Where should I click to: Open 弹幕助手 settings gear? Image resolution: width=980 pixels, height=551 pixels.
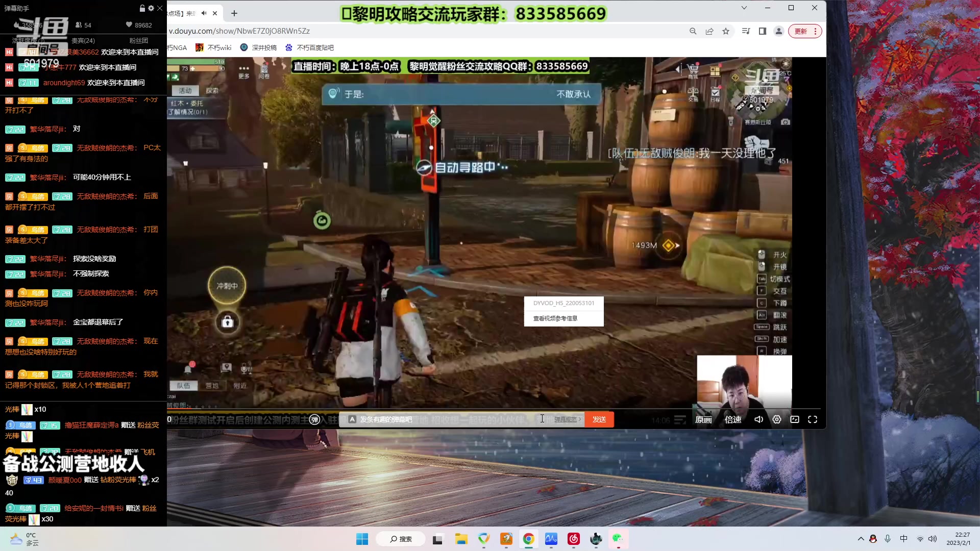coord(151,8)
